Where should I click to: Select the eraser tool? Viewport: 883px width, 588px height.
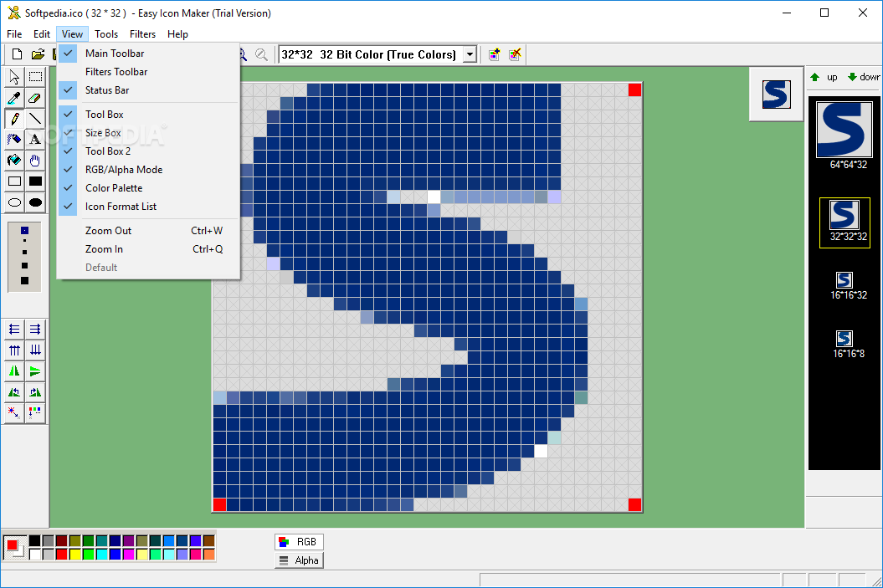35,98
